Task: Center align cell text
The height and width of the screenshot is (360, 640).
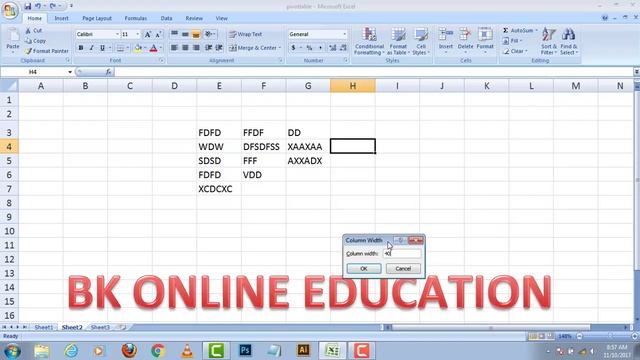Action: [185, 48]
